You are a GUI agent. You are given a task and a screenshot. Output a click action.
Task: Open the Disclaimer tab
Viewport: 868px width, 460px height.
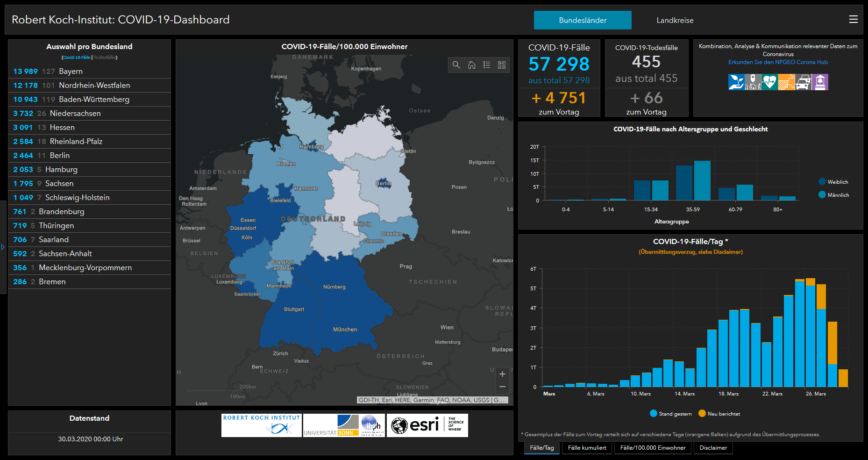pyautogui.click(x=713, y=448)
